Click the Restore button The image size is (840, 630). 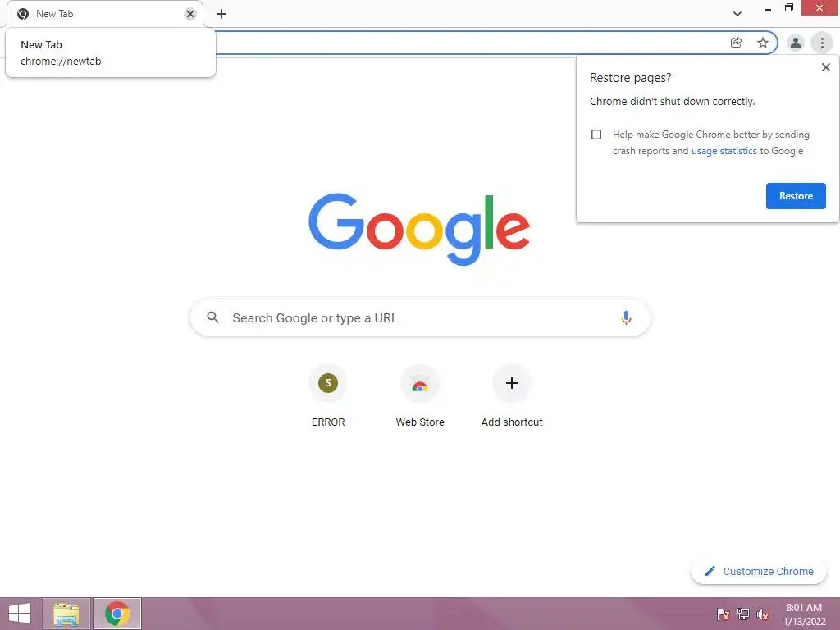[796, 196]
